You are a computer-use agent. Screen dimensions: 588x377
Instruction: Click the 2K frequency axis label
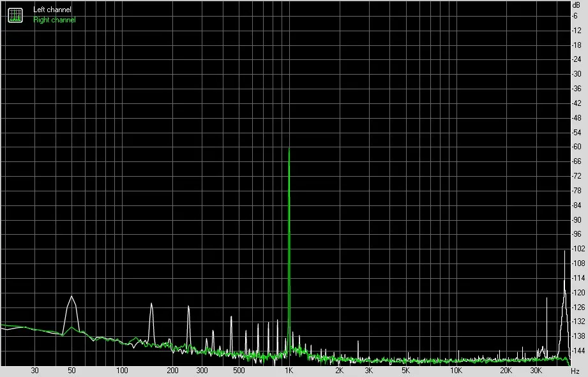(x=340, y=371)
